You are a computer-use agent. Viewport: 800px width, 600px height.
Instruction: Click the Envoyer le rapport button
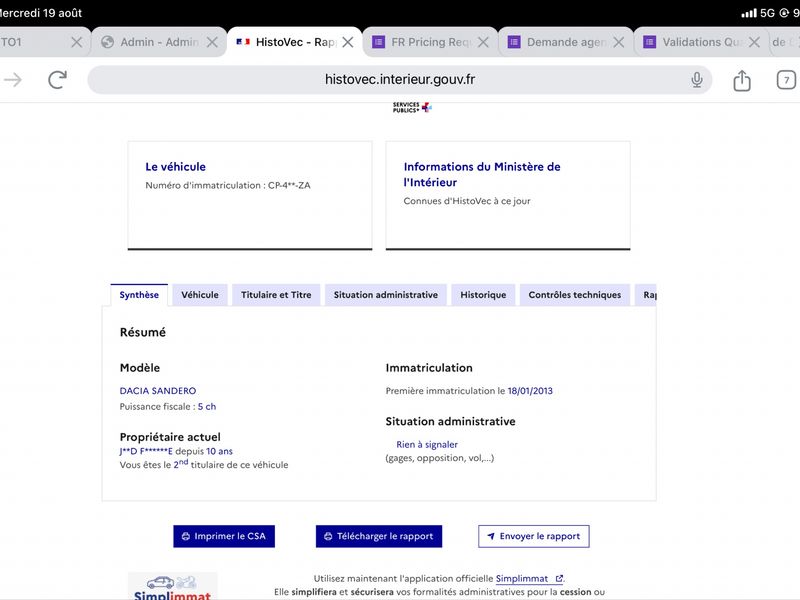pos(534,536)
